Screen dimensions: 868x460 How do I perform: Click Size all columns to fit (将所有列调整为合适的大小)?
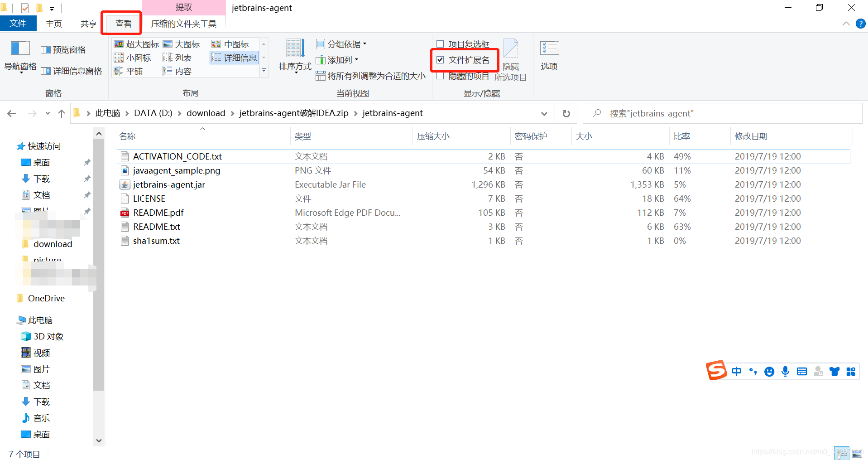(x=370, y=76)
